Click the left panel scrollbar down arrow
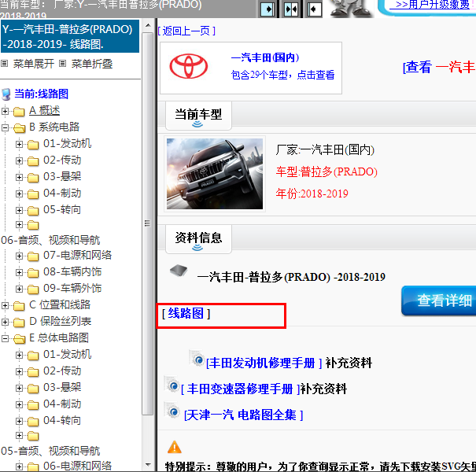 (148, 464)
